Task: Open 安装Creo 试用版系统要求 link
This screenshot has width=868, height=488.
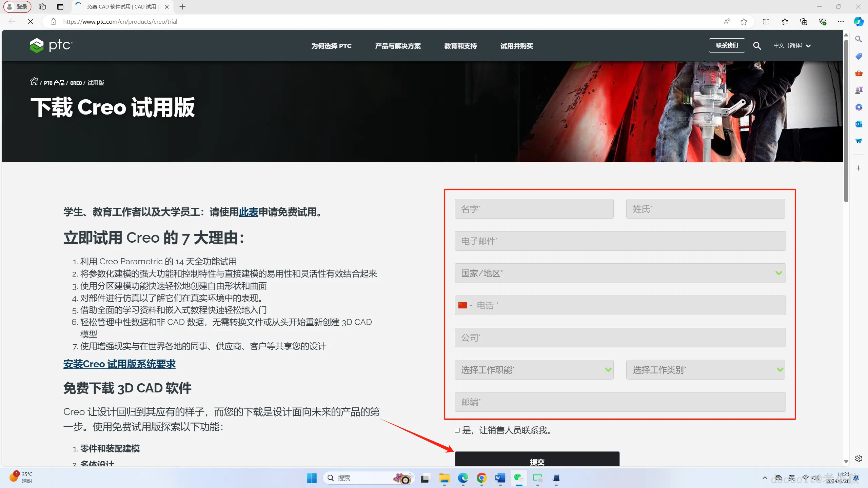Action: (x=119, y=364)
